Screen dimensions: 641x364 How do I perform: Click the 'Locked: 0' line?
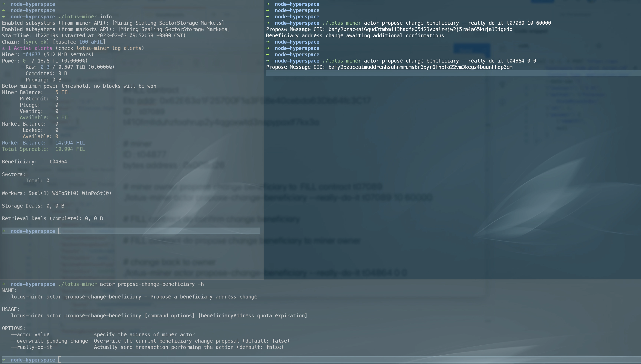pyautogui.click(x=40, y=130)
